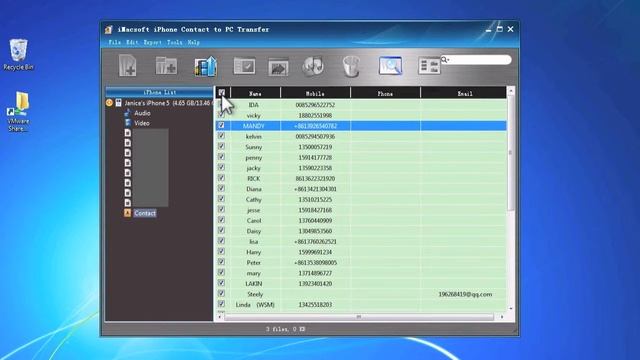Image resolution: width=640 pixels, height=360 pixels.
Task: Open the Export menu
Action: click(x=153, y=42)
